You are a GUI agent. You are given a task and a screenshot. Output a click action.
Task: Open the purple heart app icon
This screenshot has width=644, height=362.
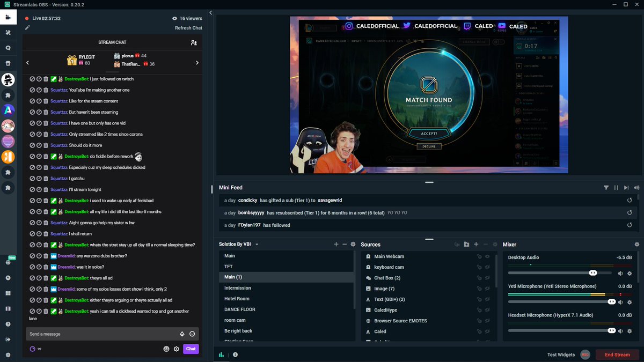coord(8,142)
